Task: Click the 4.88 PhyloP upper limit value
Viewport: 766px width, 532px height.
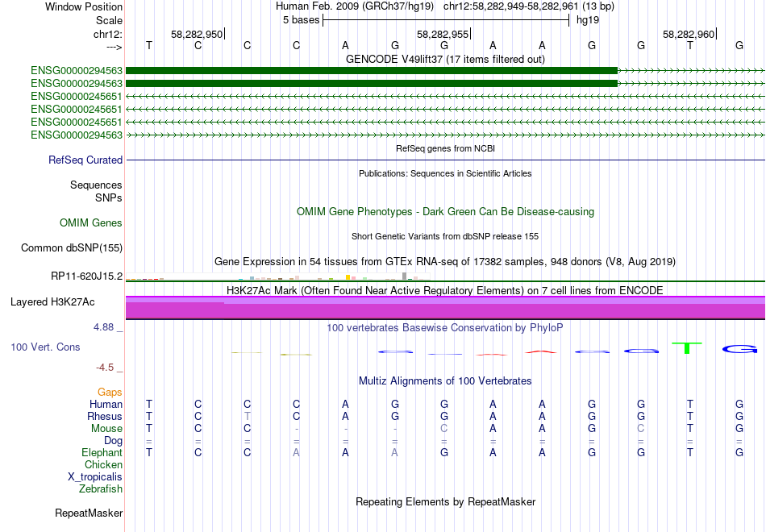Action: tap(103, 326)
